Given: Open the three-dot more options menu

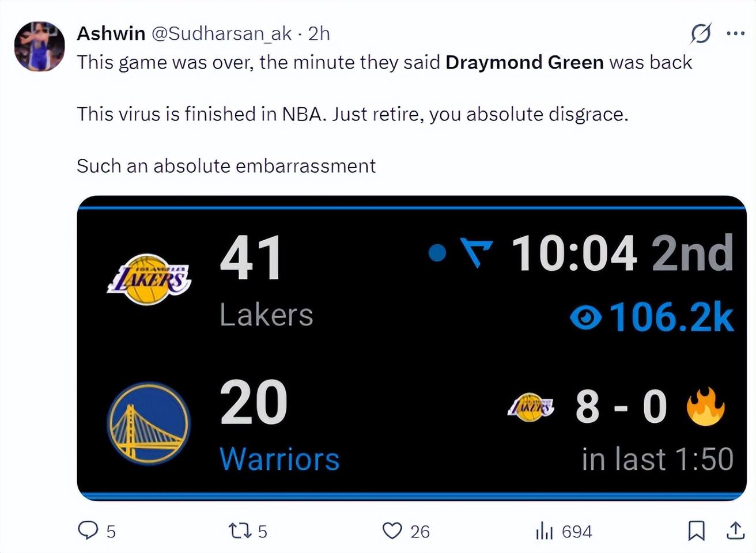Looking at the screenshot, I should 735,33.
